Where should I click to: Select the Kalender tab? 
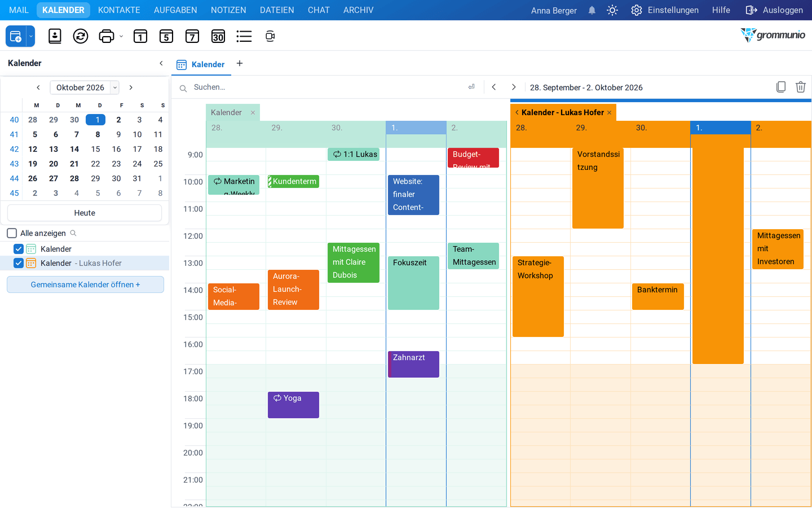[x=201, y=64]
